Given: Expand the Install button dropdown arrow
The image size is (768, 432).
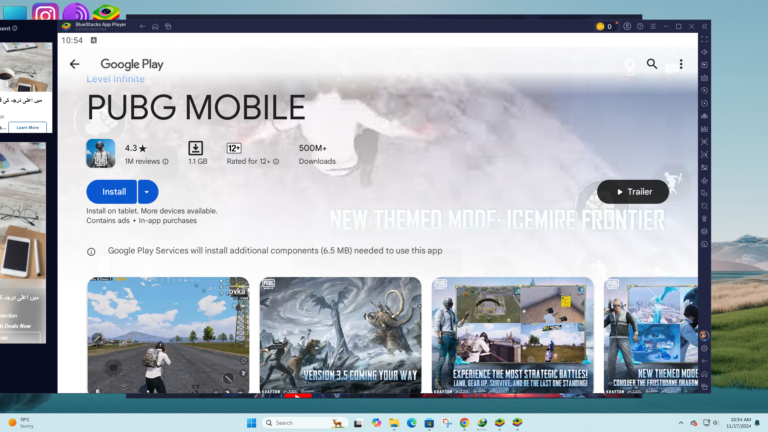Looking at the screenshot, I should (147, 192).
